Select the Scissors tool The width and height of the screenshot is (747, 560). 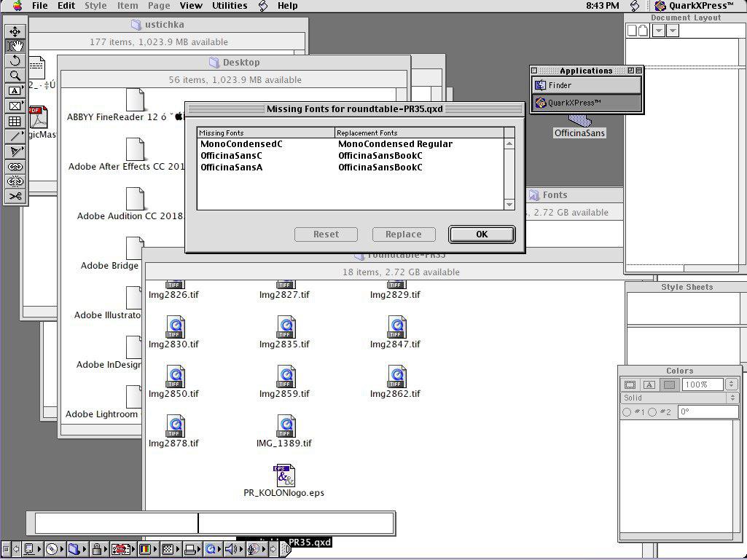(15, 196)
